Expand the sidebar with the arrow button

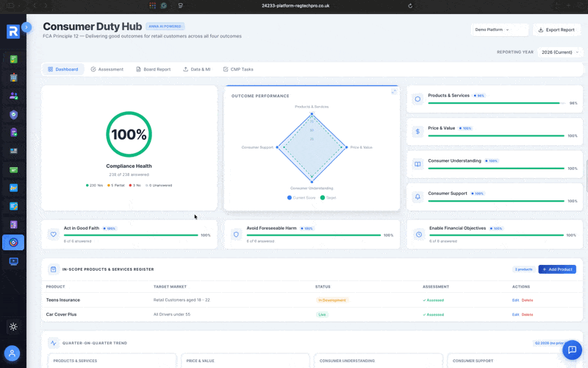point(26,27)
